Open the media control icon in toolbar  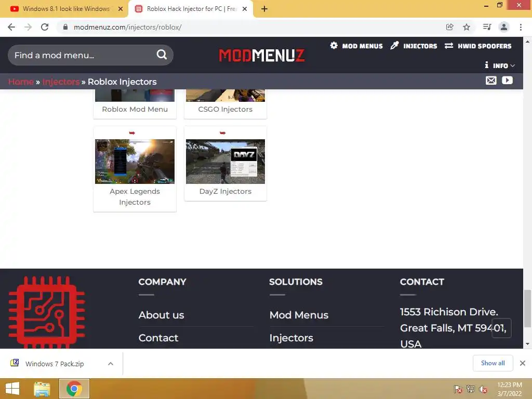tap(487, 27)
